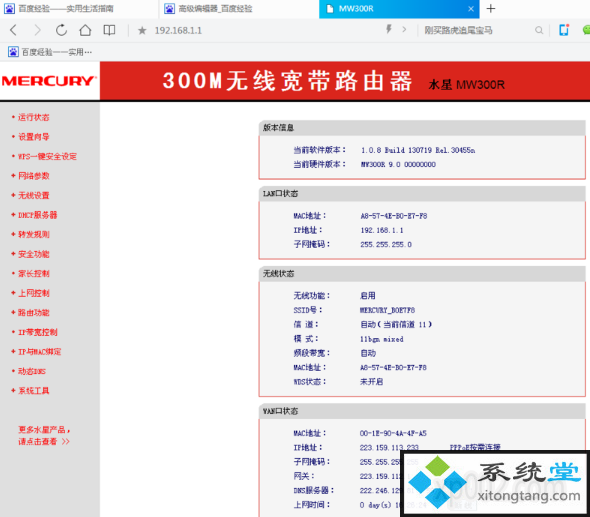The width and height of the screenshot is (590, 517).
Task: Click the search magnifier icon
Action: click(539, 30)
